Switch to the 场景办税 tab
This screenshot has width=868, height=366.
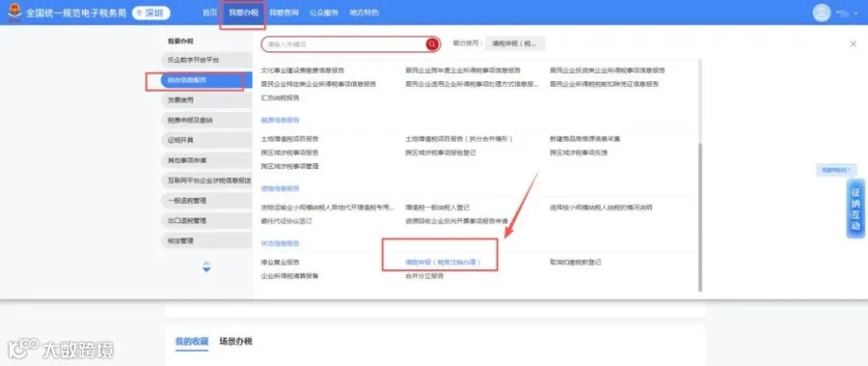[236, 341]
